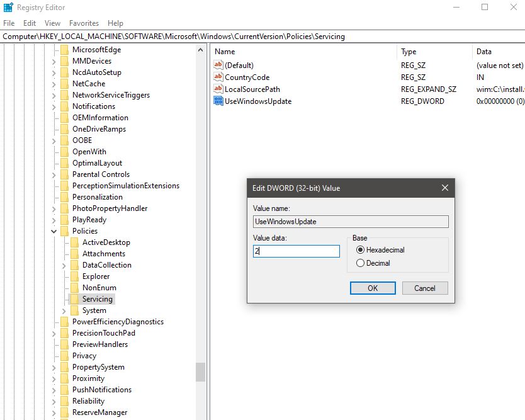Expand the PushNotifications tree node

55,389
